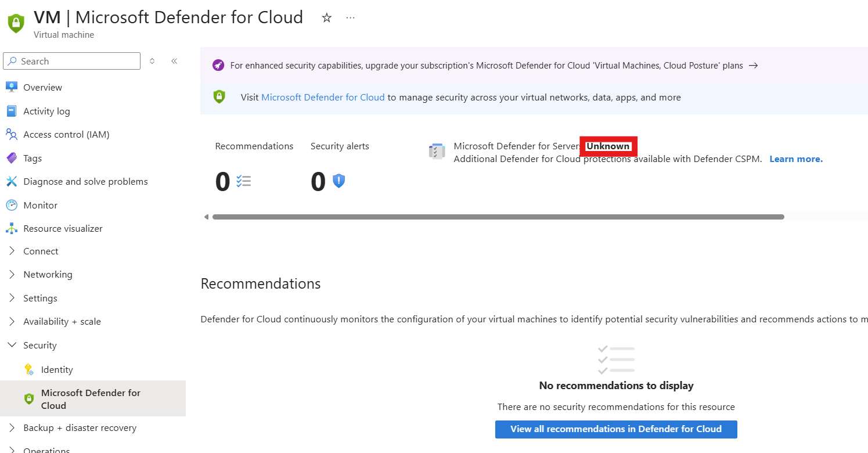Click the Virtual machine subtitle
Viewport: 868px width, 453px height.
tap(64, 35)
